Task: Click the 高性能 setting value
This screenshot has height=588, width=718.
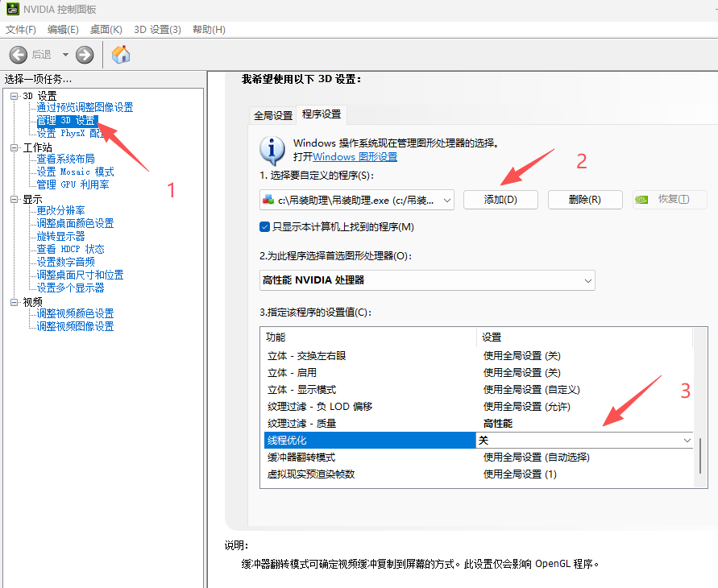Action: (x=498, y=423)
